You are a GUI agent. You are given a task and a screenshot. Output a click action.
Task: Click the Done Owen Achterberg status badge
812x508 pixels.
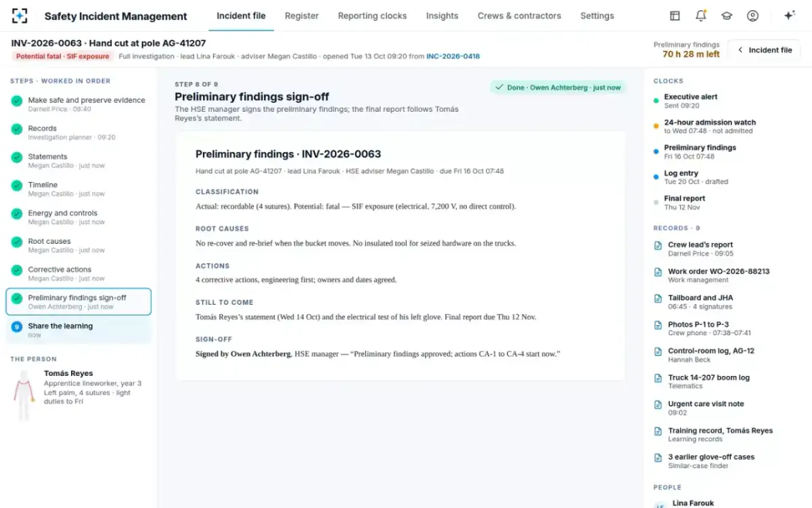tap(558, 87)
